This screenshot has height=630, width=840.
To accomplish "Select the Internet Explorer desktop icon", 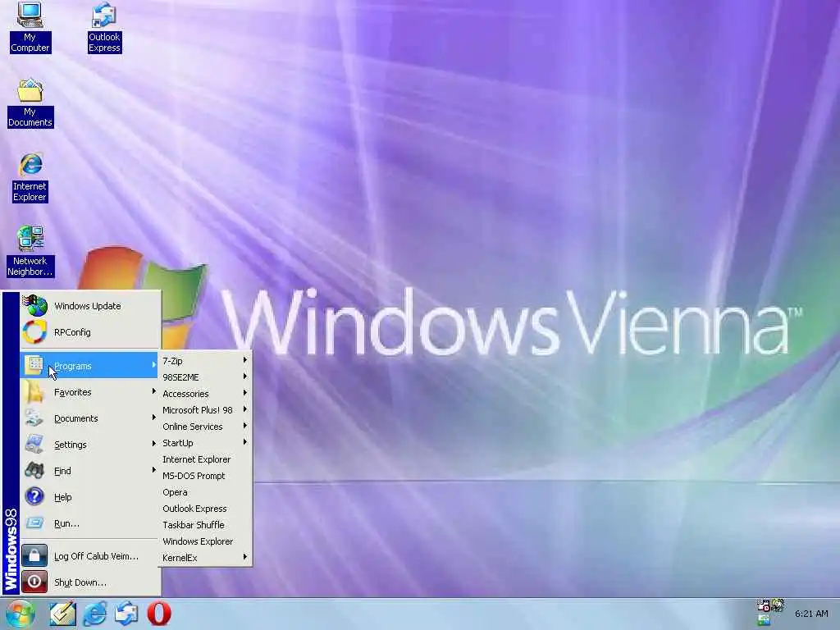I will point(30,177).
